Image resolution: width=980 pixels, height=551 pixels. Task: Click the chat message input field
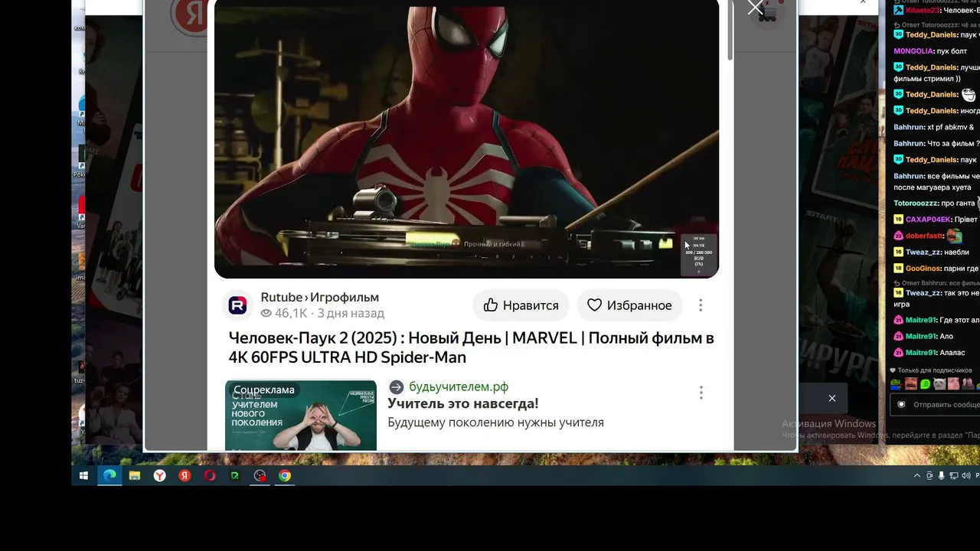[936, 404]
